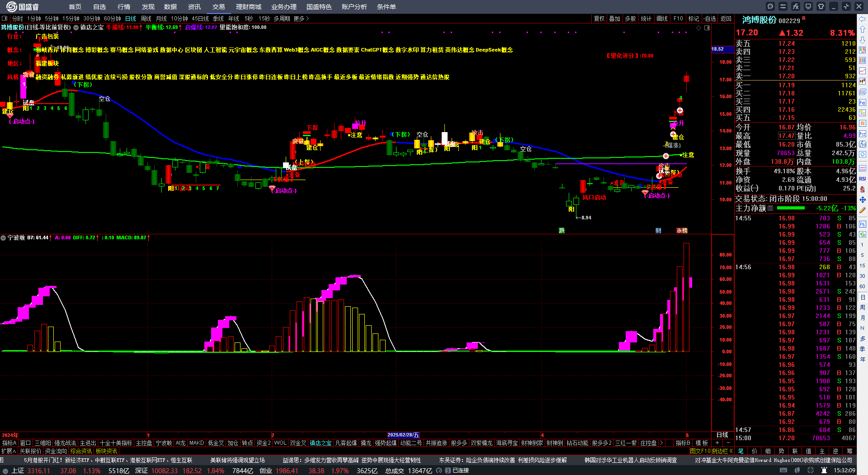The height and width of the screenshot is (475, 868).
Task: Open the 理财商城 menu
Action: point(249,7)
